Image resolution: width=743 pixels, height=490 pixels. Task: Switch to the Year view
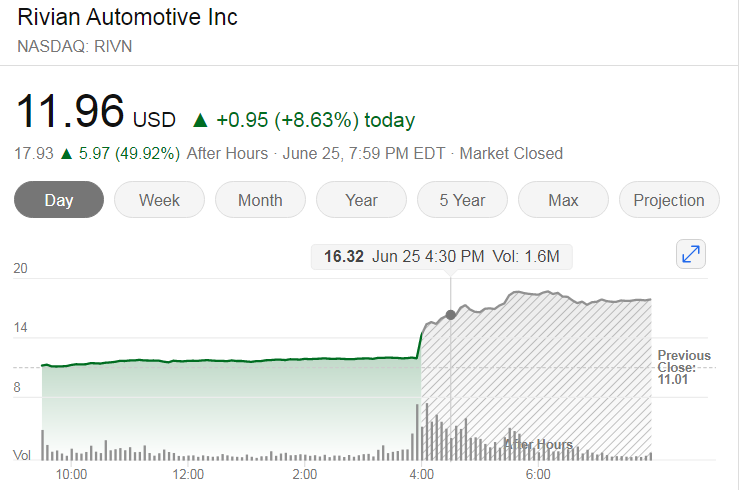point(361,200)
